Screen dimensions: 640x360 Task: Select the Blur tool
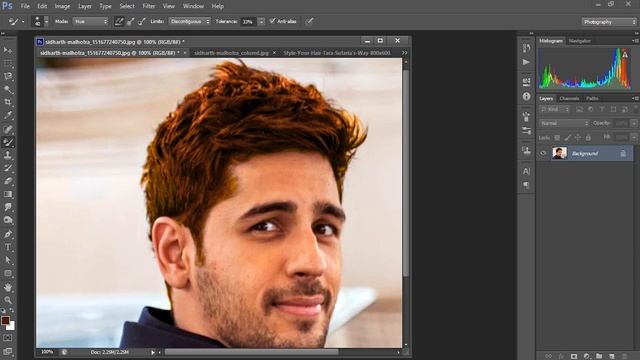tap(8, 207)
